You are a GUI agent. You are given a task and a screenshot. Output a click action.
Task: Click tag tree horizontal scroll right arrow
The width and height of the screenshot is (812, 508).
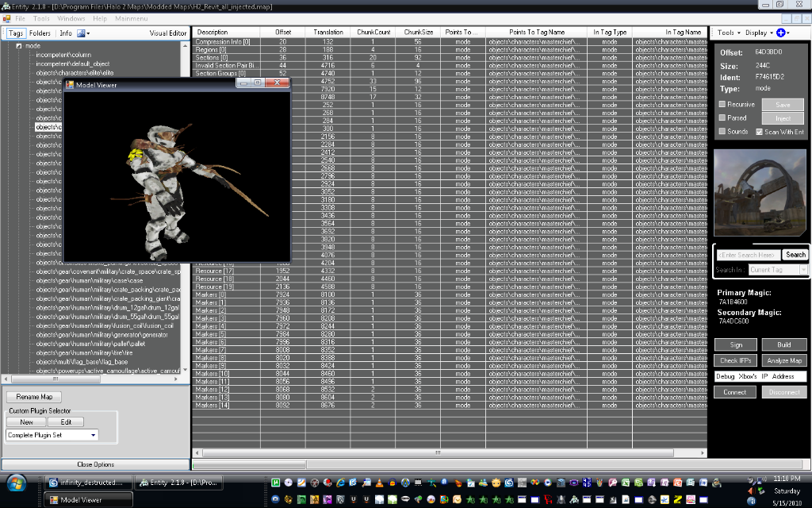(x=176, y=379)
